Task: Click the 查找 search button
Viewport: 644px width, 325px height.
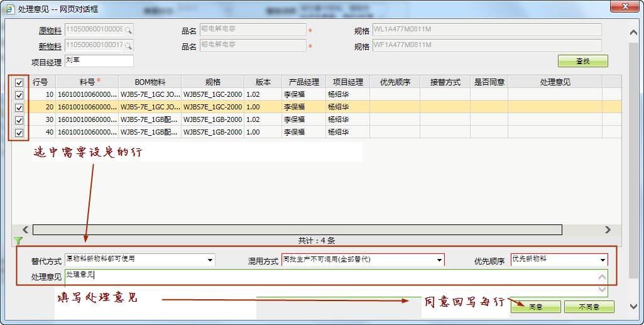Action: point(582,61)
